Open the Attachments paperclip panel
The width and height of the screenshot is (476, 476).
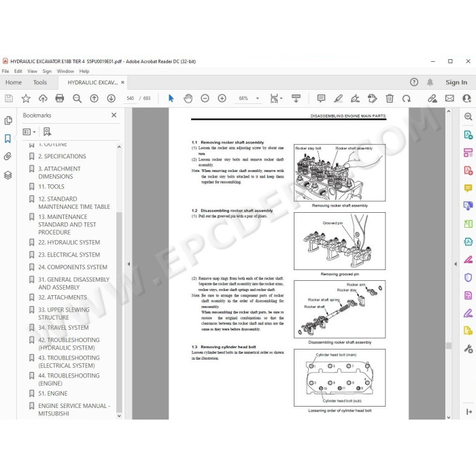8,156
